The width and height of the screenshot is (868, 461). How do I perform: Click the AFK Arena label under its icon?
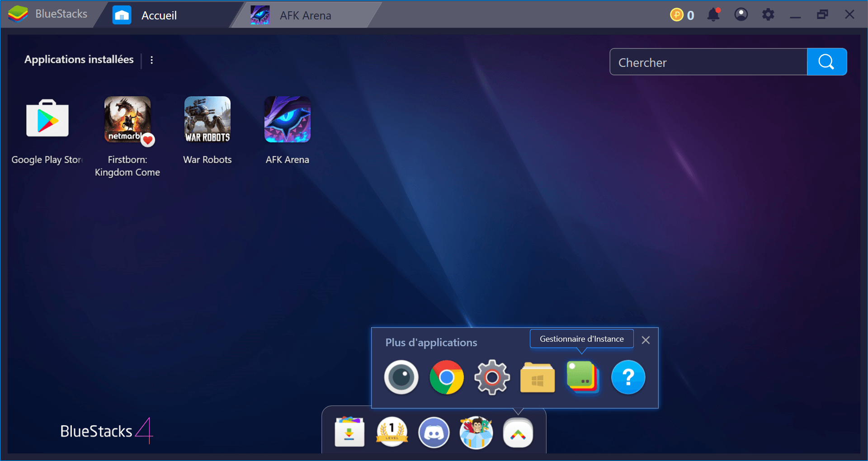(x=288, y=160)
